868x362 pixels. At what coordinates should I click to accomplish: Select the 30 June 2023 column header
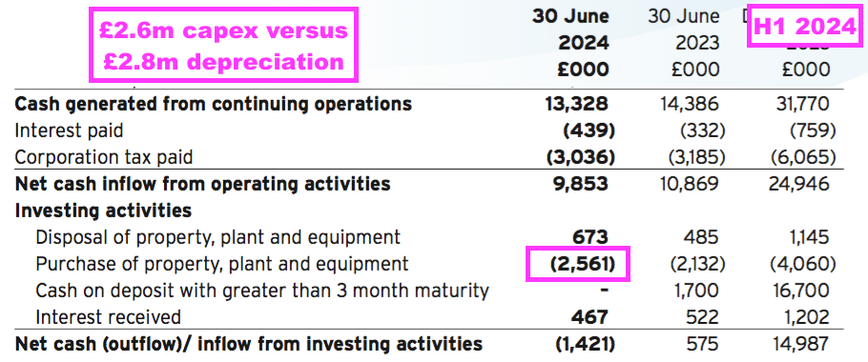point(684,43)
